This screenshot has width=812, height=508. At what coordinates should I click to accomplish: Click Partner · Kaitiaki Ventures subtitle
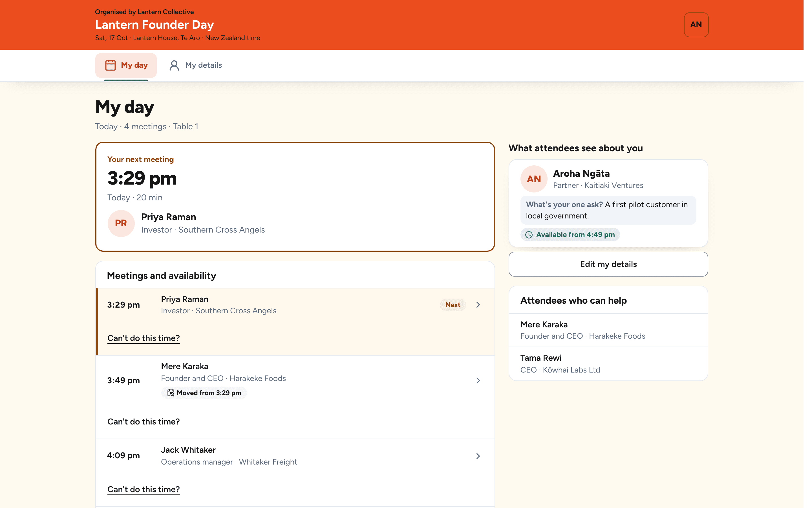pos(598,185)
